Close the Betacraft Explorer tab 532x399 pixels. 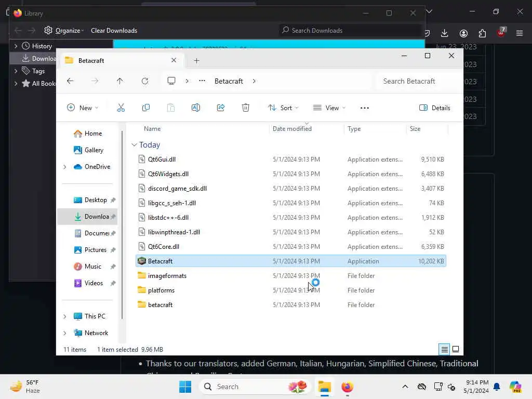pos(174,60)
